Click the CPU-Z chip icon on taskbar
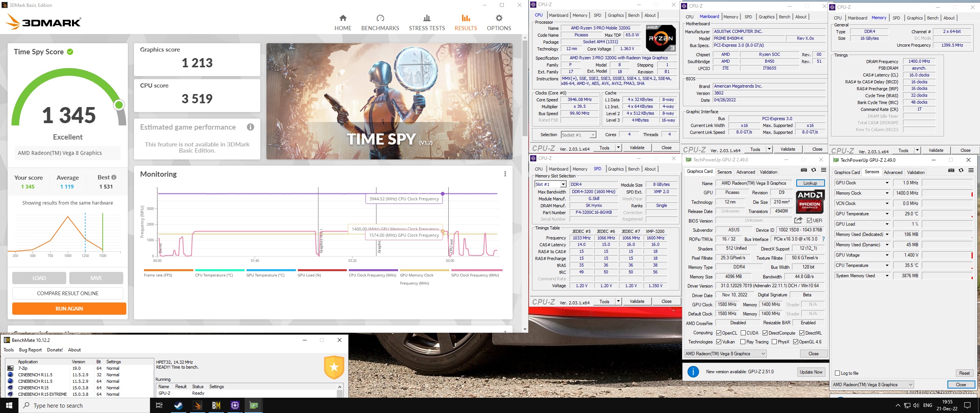The width and height of the screenshot is (980, 413). [235, 405]
